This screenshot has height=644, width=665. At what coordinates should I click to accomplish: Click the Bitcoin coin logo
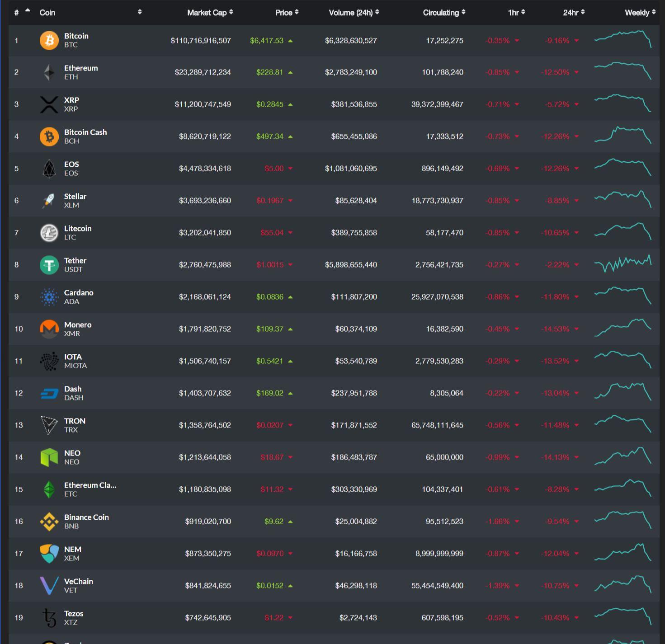[x=49, y=40]
